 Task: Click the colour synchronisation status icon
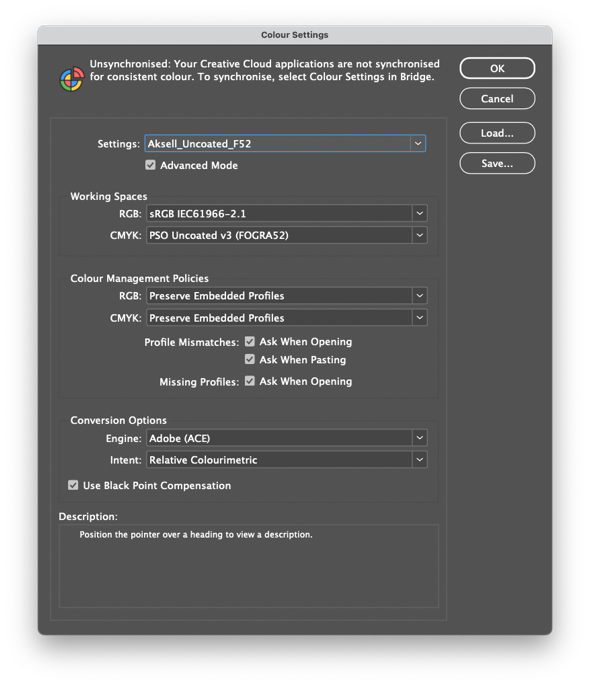coord(72,79)
